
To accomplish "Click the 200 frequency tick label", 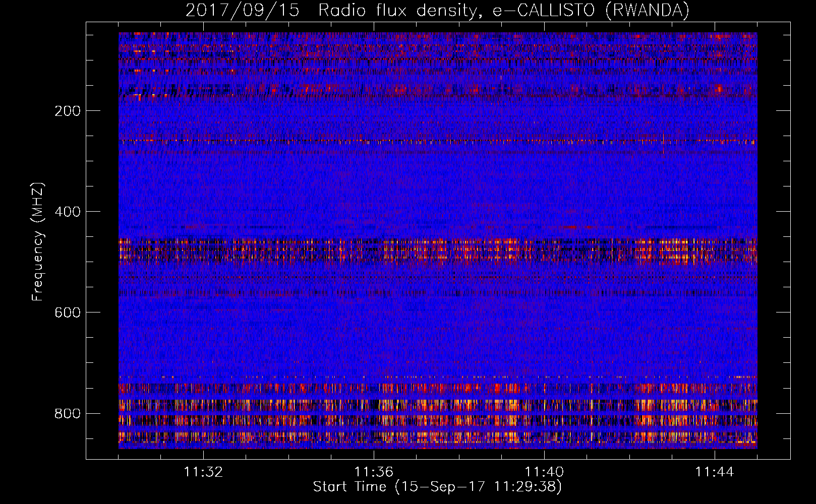I will click(68, 111).
